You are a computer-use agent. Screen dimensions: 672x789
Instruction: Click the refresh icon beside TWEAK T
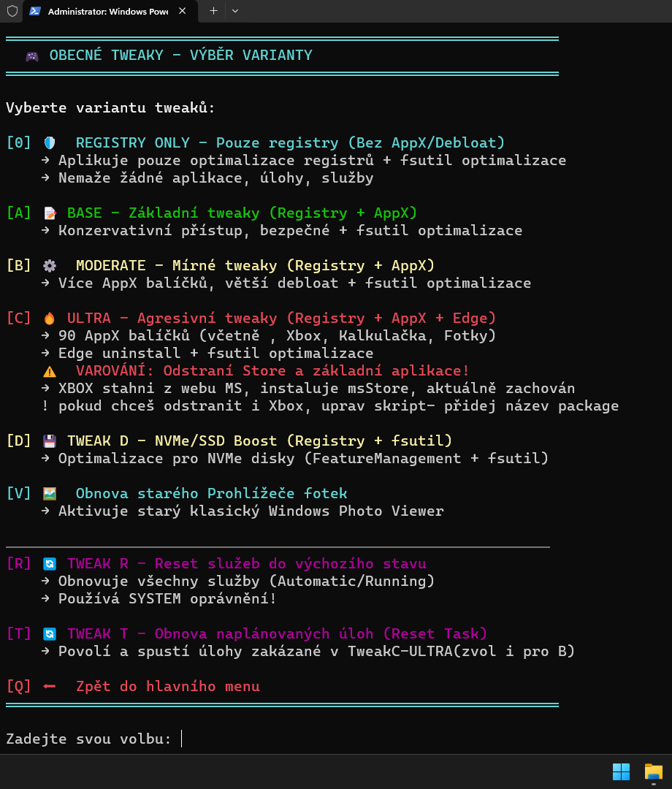(x=50, y=634)
